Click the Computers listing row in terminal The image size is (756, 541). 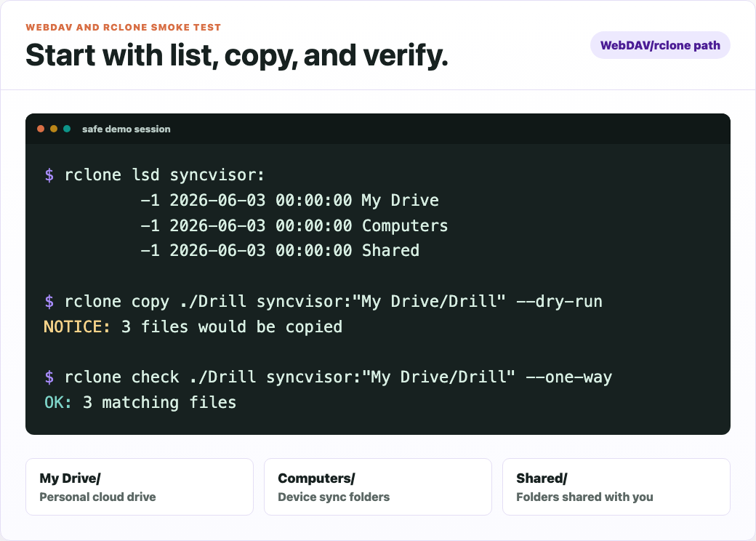[294, 225]
